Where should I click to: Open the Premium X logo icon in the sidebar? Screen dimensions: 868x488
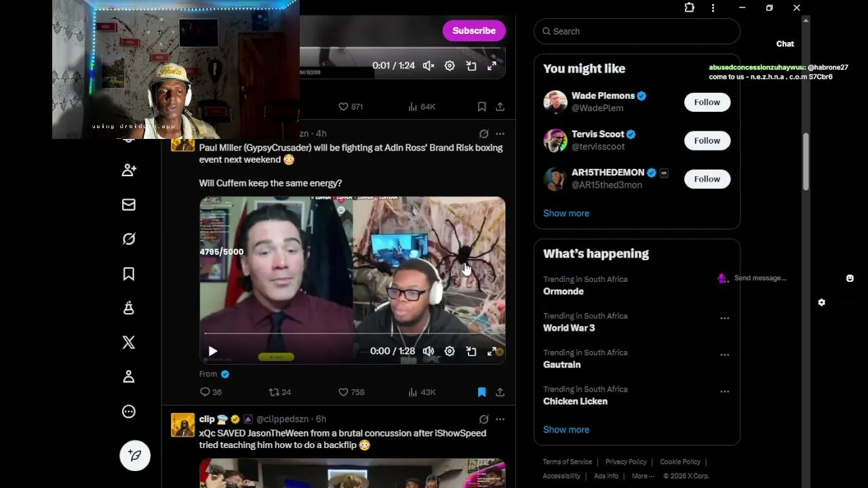pyautogui.click(x=129, y=342)
